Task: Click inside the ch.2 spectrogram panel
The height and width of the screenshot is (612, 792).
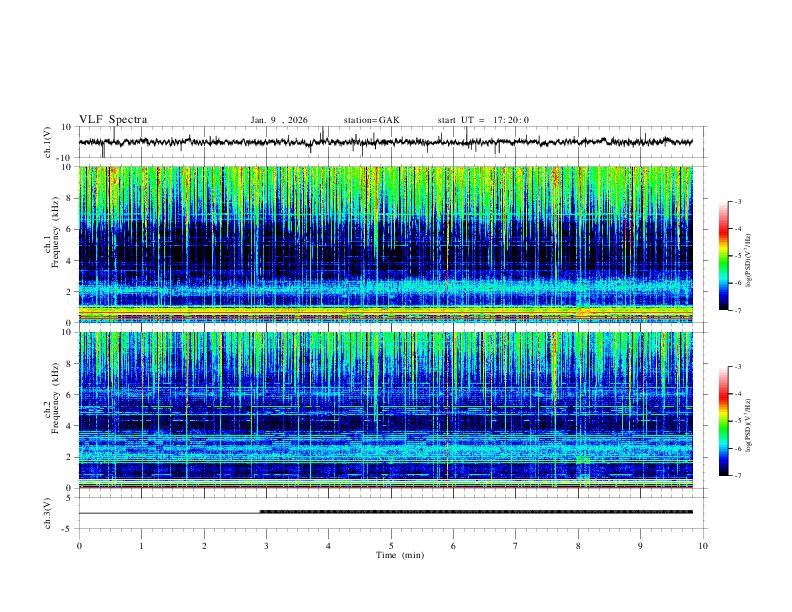Action: point(385,410)
